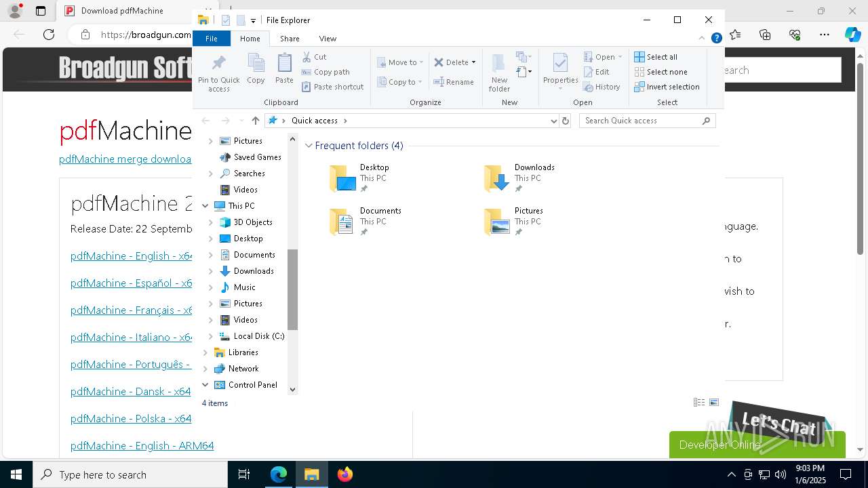Open the File tab
Viewport: 868px width, 488px height.
click(x=212, y=39)
